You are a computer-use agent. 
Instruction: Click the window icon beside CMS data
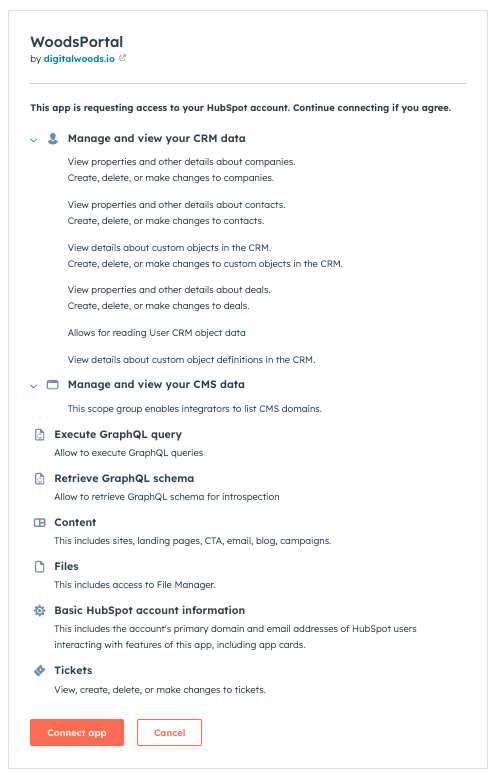[x=52, y=385]
